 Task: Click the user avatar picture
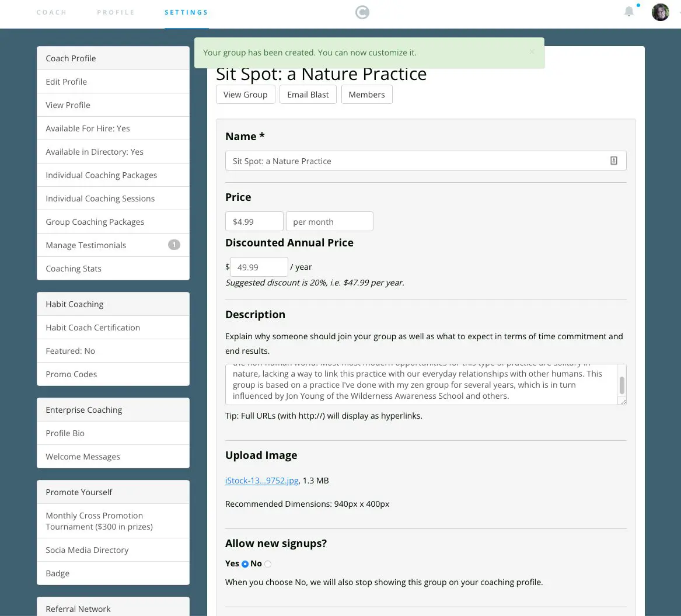click(660, 12)
